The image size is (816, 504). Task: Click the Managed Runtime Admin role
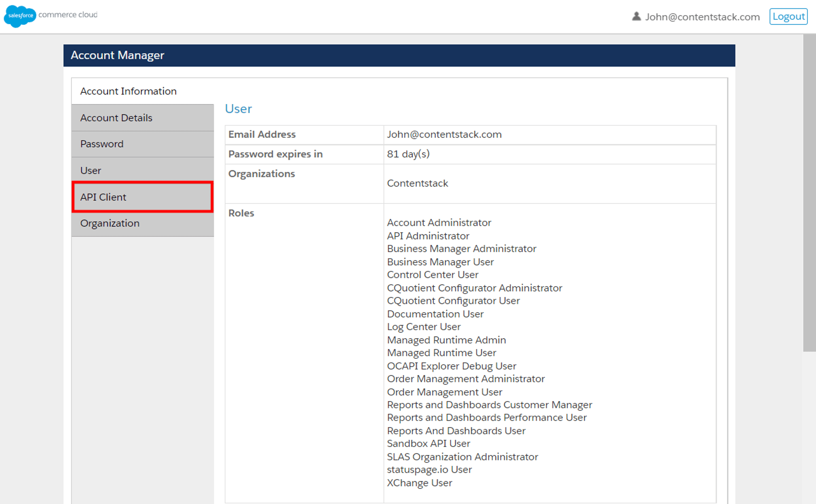pos(446,340)
